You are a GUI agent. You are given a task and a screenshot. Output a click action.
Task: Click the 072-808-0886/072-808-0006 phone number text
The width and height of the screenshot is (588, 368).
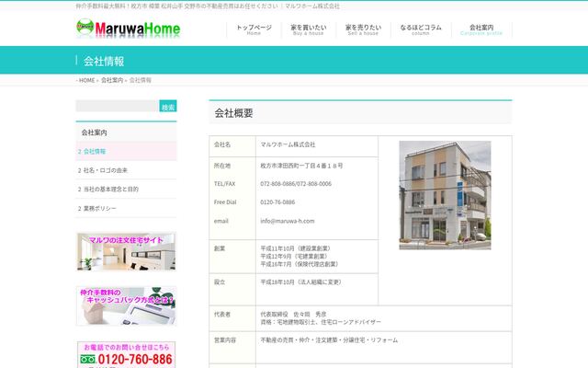(x=296, y=184)
